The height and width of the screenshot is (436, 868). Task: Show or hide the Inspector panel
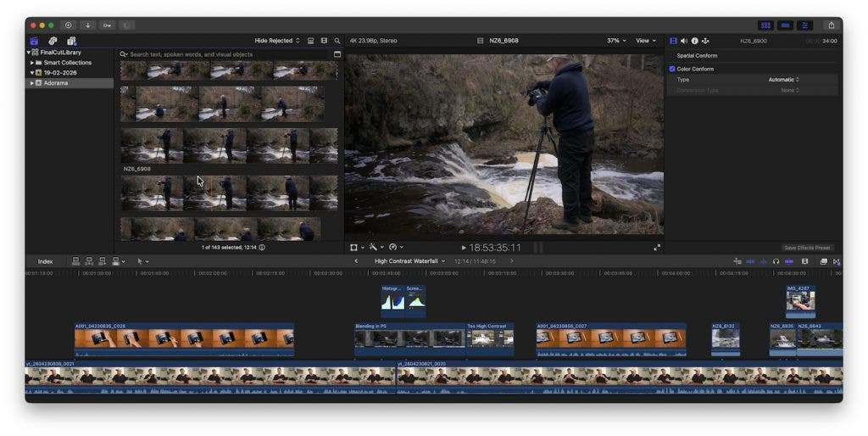tap(805, 25)
